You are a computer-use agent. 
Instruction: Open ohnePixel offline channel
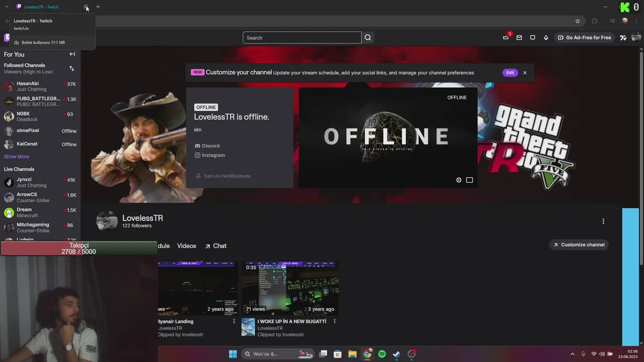(40, 131)
